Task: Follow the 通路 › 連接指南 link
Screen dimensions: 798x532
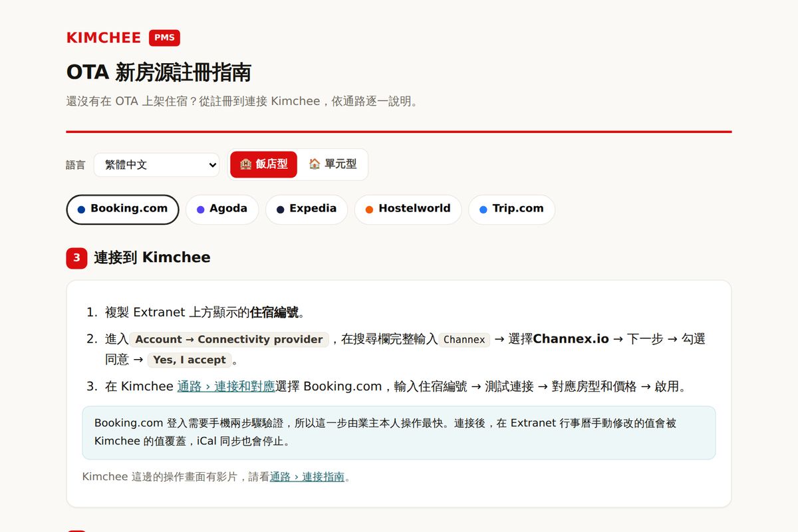Action: pyautogui.click(x=307, y=477)
